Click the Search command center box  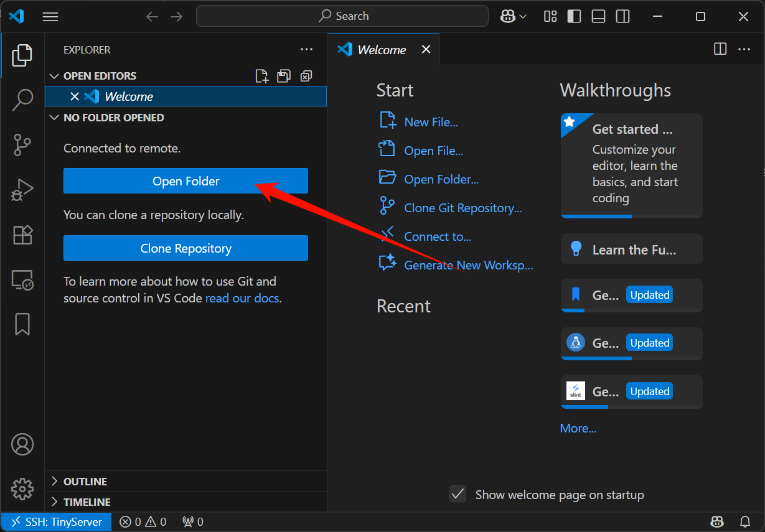pos(342,16)
